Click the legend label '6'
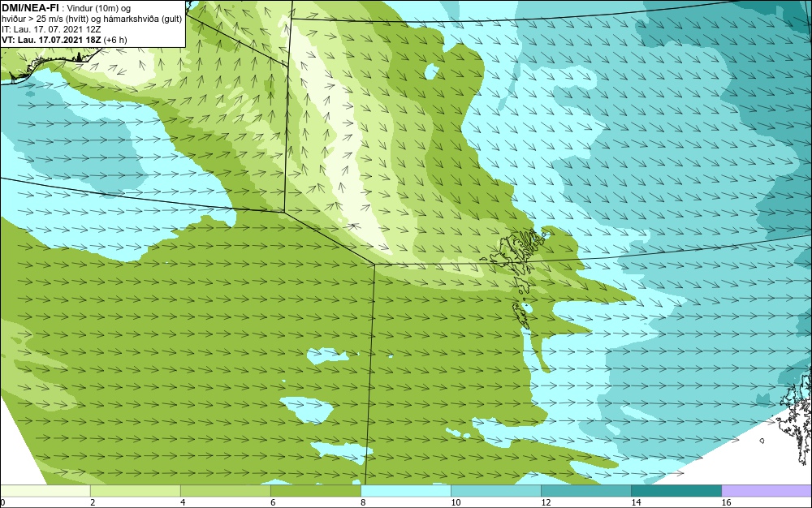Image resolution: width=812 pixels, height=508 pixels. (x=273, y=502)
